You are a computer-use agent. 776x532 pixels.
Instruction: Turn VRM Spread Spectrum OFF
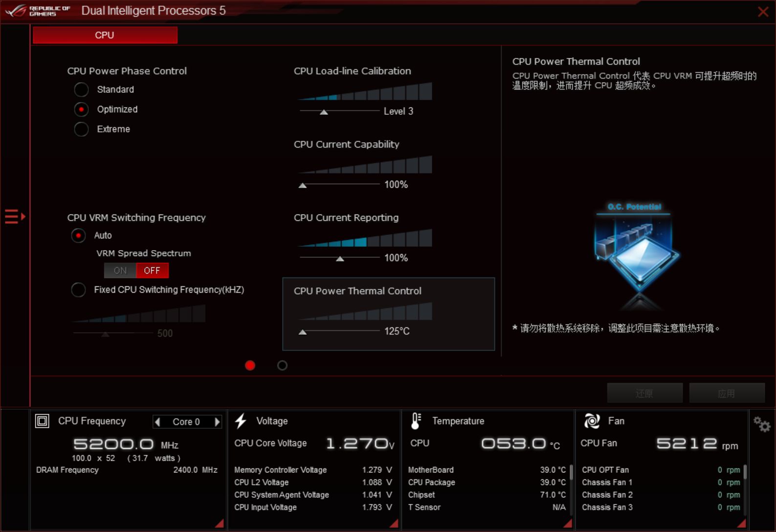(x=152, y=270)
